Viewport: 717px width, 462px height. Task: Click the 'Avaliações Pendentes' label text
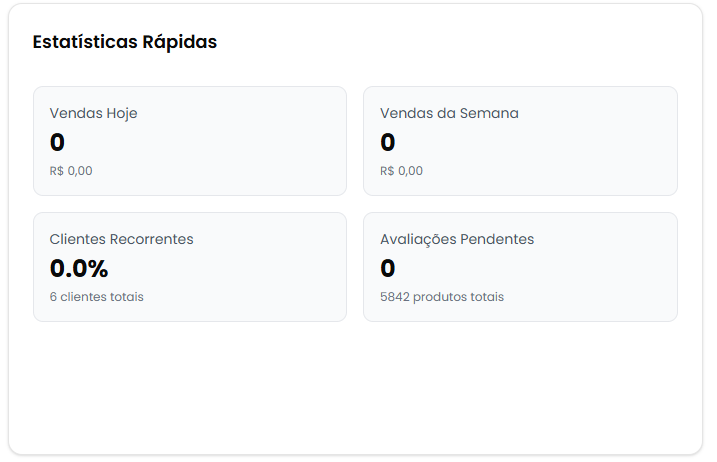(457, 239)
